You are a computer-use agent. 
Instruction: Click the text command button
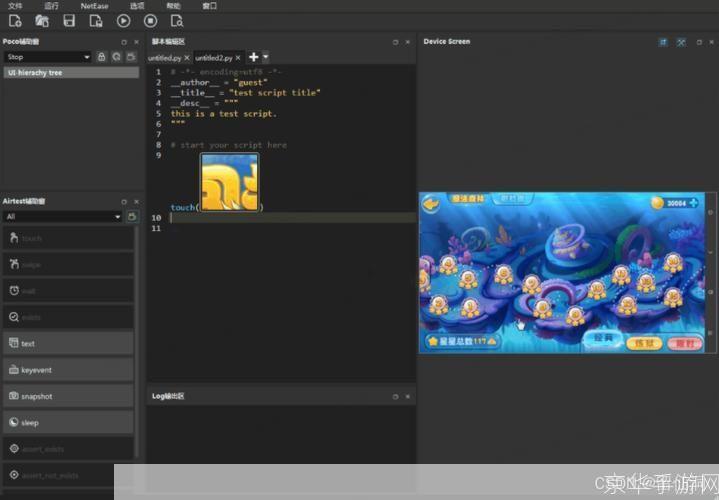[68, 344]
